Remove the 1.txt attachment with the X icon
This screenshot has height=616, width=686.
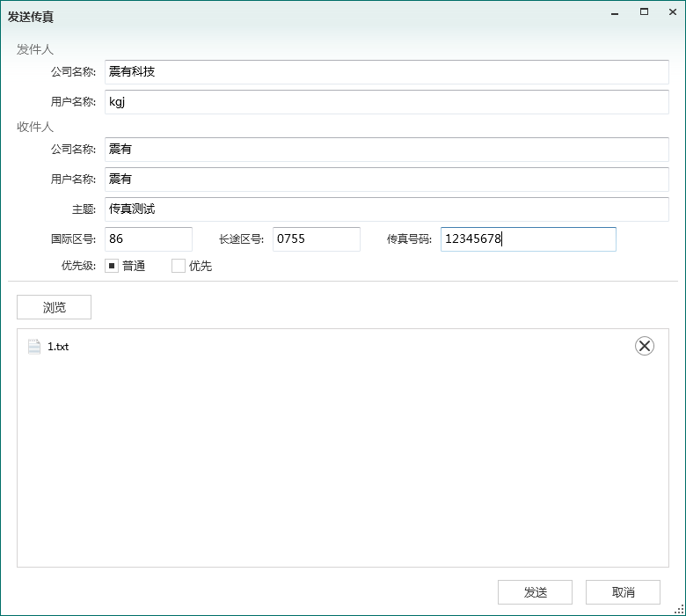(645, 346)
